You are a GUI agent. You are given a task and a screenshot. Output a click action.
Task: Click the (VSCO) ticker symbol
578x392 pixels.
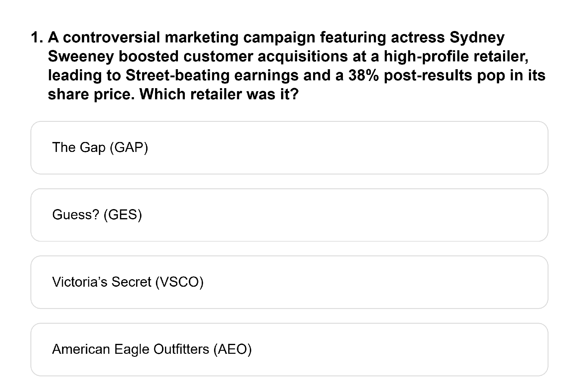pos(179,282)
